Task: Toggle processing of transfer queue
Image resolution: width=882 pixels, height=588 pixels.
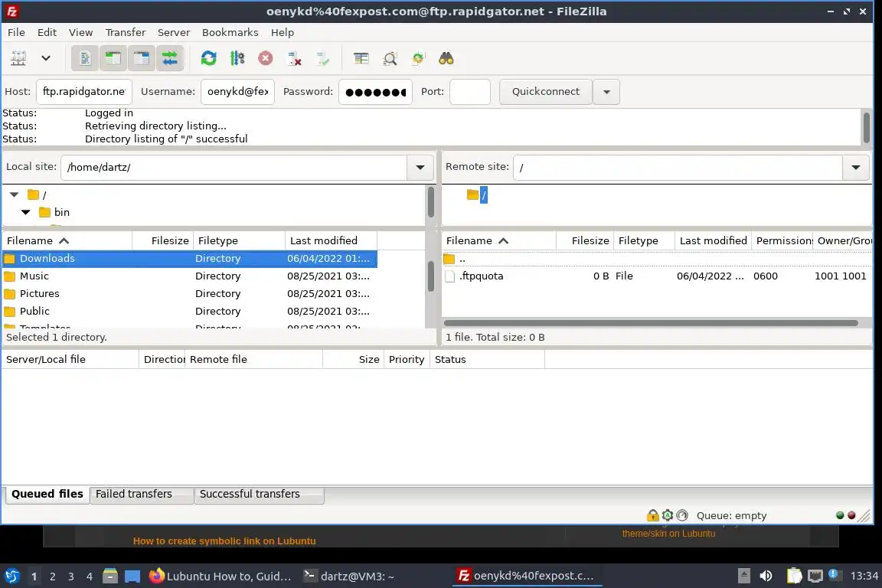Action: (237, 58)
